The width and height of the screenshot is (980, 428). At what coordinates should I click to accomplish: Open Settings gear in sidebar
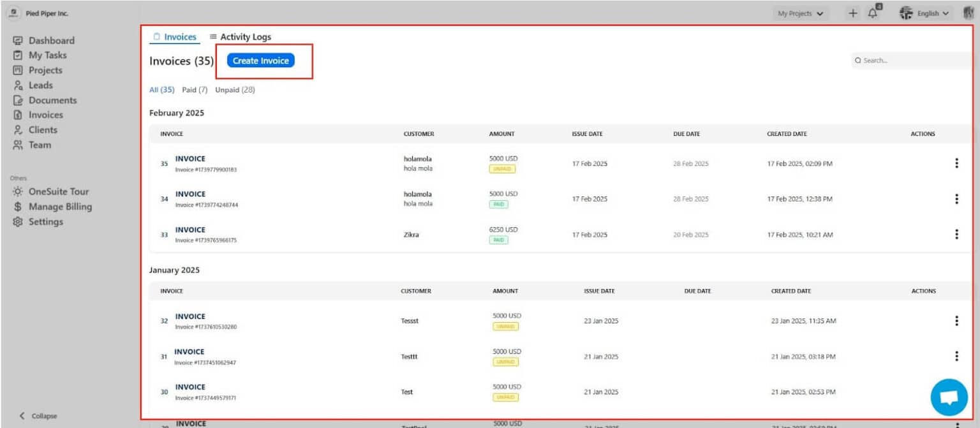(18, 222)
